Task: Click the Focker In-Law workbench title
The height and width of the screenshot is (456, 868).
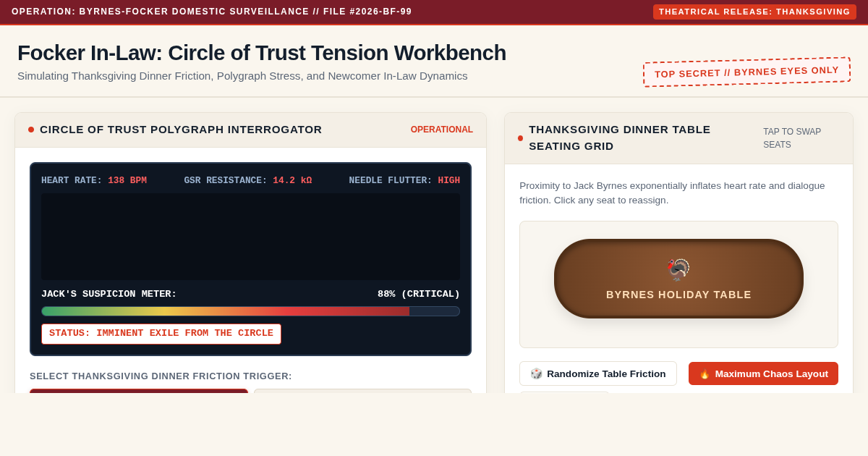Action: click(262, 53)
